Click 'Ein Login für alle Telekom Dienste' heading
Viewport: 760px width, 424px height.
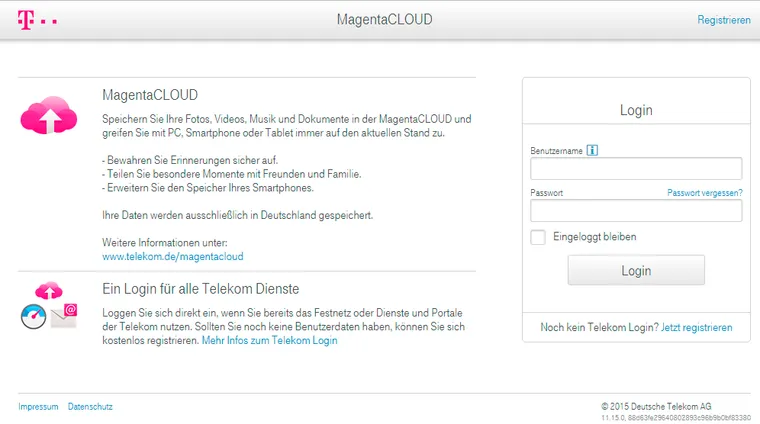pos(200,289)
